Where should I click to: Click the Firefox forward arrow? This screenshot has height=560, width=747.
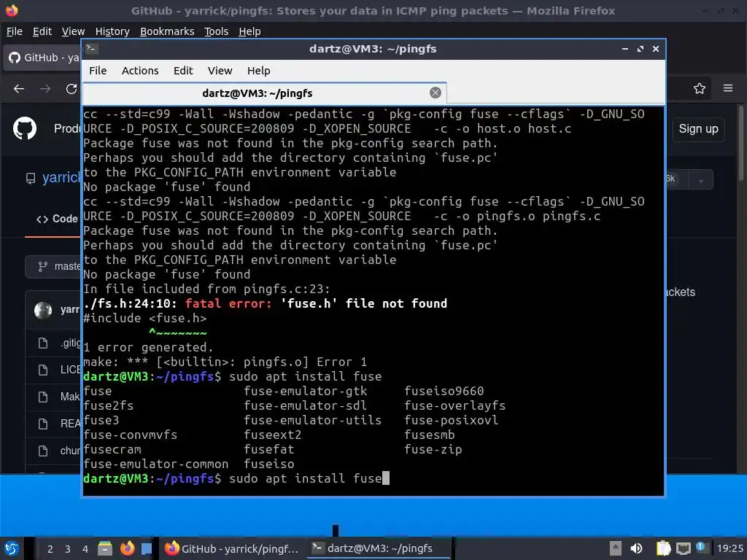[x=45, y=88]
